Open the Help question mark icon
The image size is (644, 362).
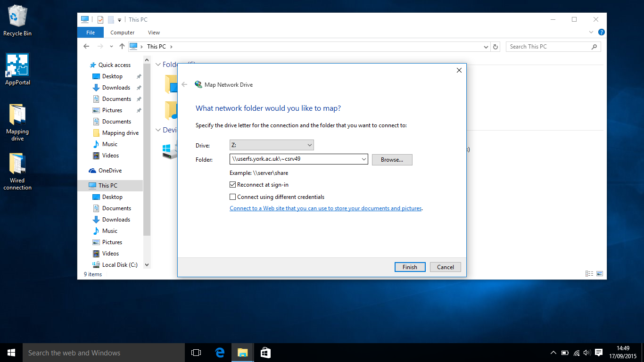(602, 33)
